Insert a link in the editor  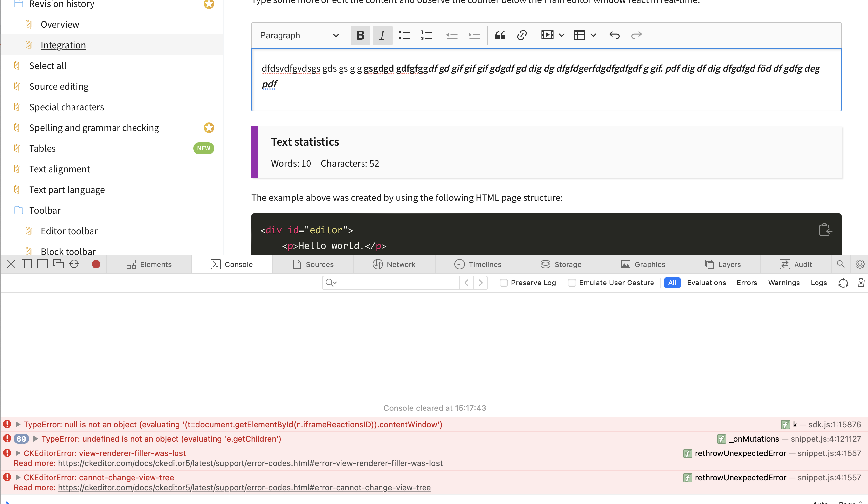coord(522,35)
